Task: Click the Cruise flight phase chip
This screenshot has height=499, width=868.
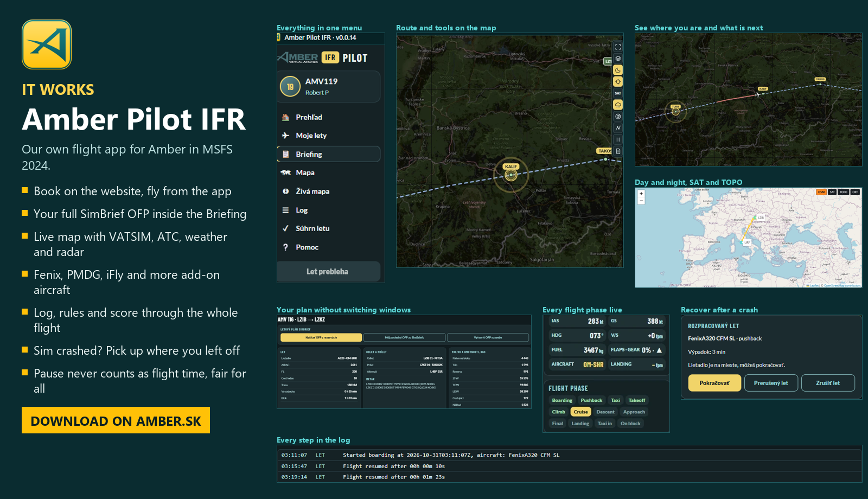Action: click(580, 412)
